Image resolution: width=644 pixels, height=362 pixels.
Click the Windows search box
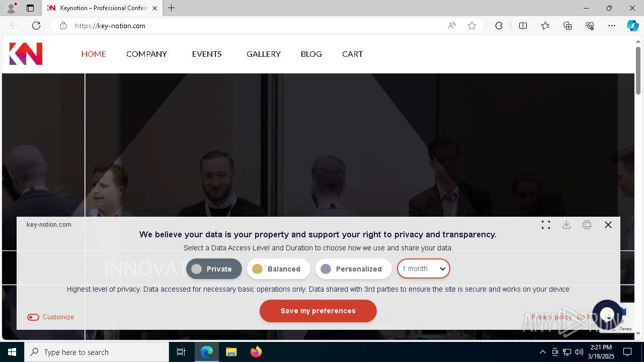point(97,352)
